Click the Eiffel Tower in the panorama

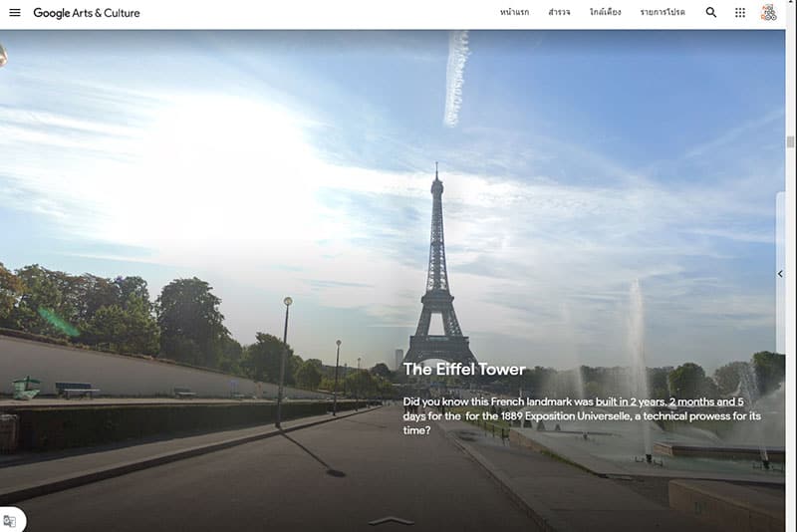pyautogui.click(x=436, y=279)
